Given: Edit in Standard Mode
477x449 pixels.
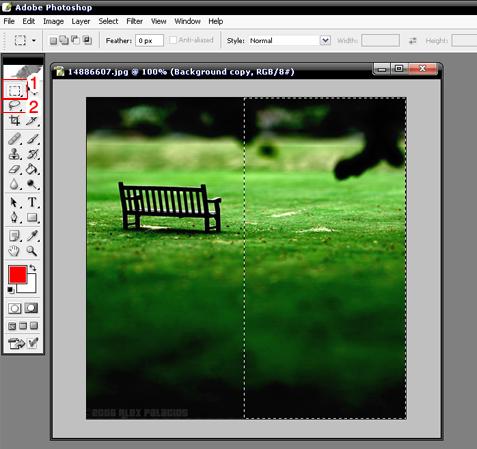Looking at the screenshot, I should click(x=14, y=308).
